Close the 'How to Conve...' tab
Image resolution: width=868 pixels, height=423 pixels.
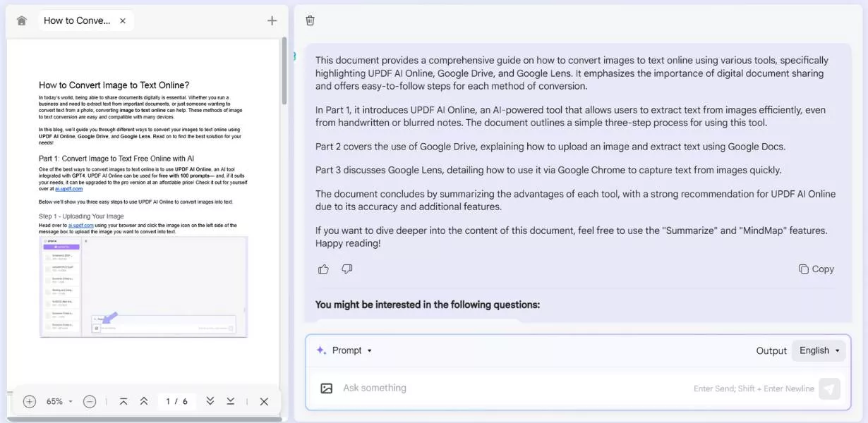123,20
